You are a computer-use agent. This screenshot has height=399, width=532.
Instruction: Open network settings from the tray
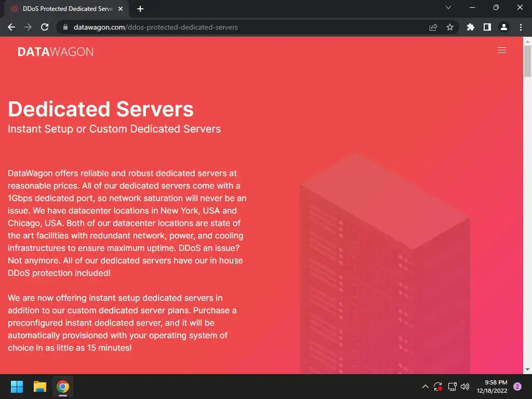tap(452, 387)
